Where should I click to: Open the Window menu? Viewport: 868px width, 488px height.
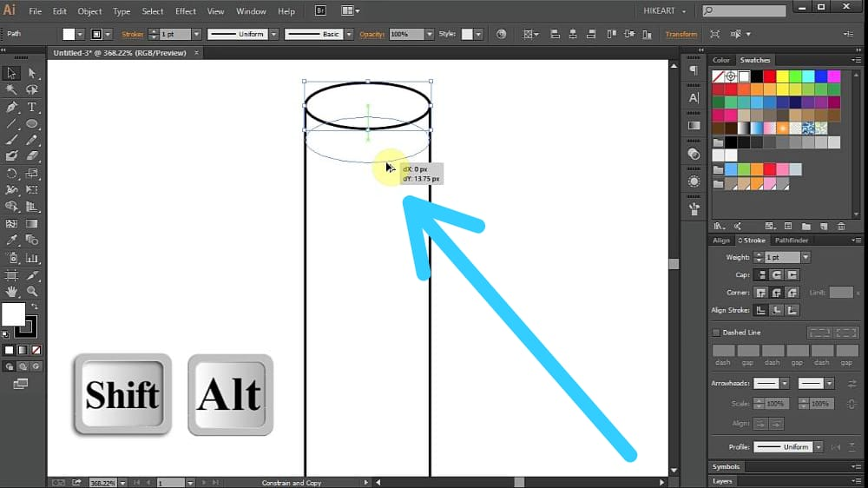(x=251, y=11)
